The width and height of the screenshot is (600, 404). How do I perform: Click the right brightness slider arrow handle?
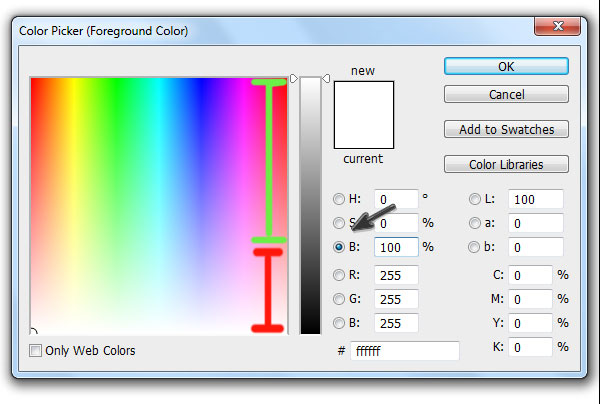pyautogui.click(x=326, y=78)
